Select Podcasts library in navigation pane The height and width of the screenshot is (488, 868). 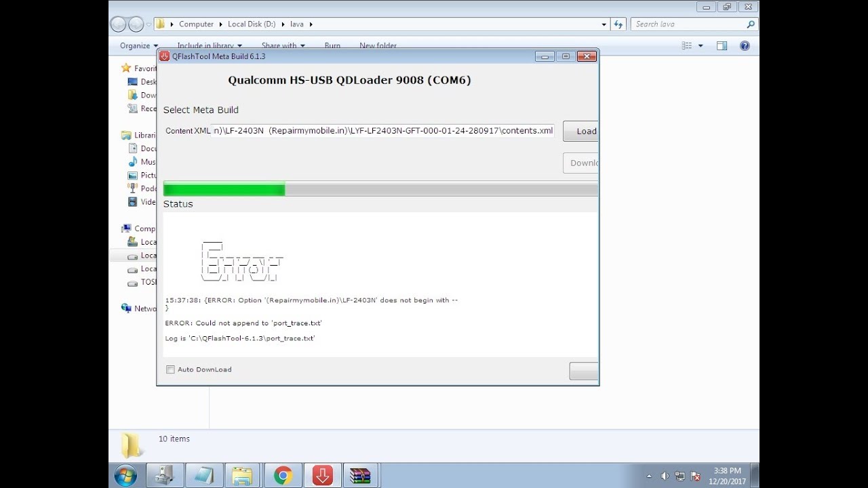click(142, 188)
